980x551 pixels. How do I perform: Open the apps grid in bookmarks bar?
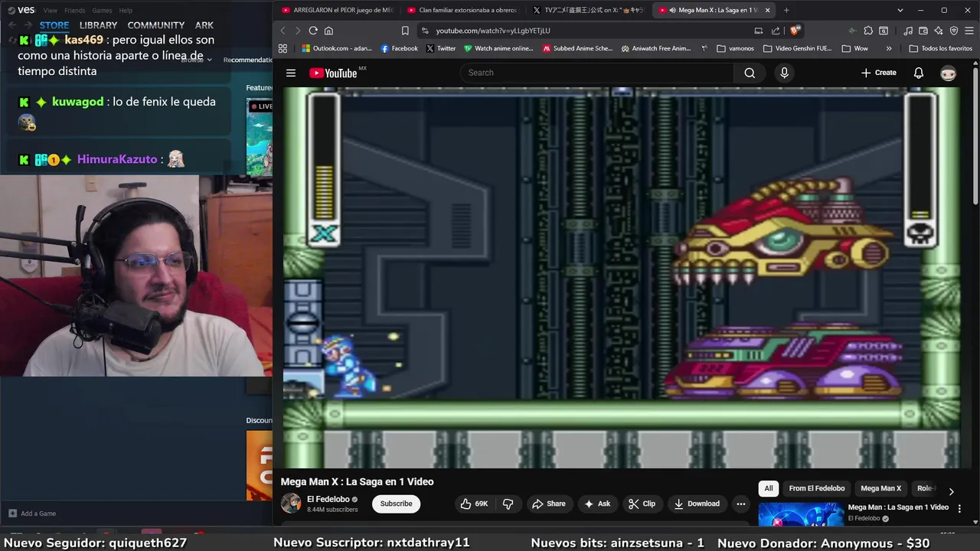tap(283, 48)
